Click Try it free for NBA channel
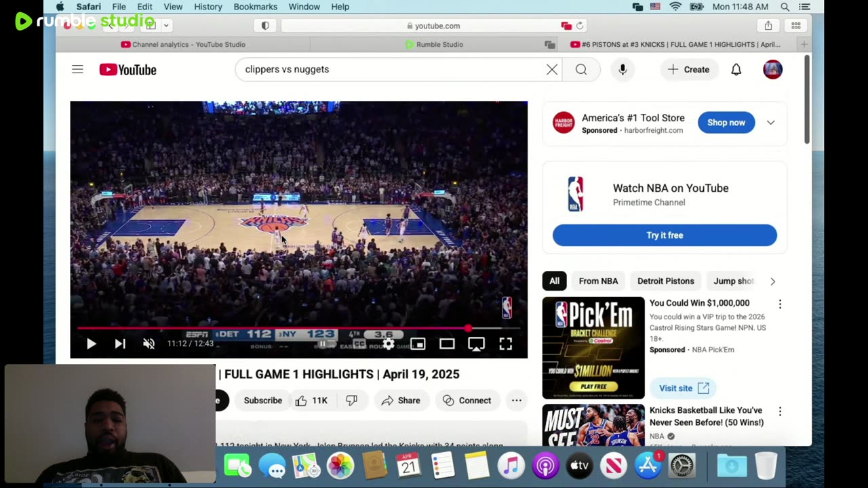The height and width of the screenshot is (488, 868). pos(665,235)
